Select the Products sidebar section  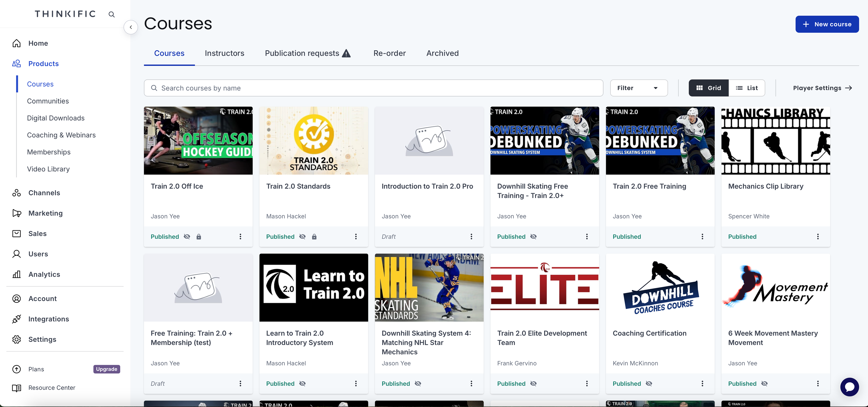(x=43, y=64)
